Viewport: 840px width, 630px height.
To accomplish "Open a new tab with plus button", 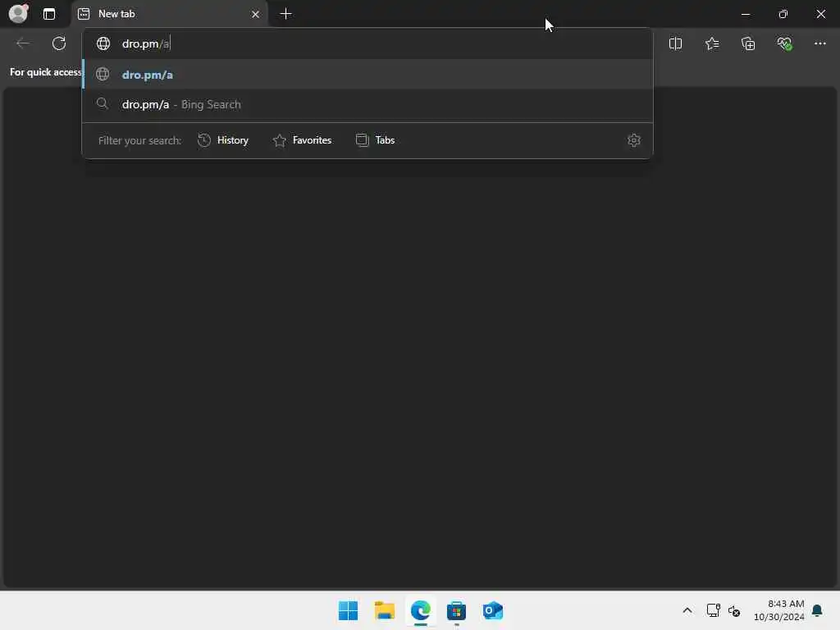I will (286, 14).
